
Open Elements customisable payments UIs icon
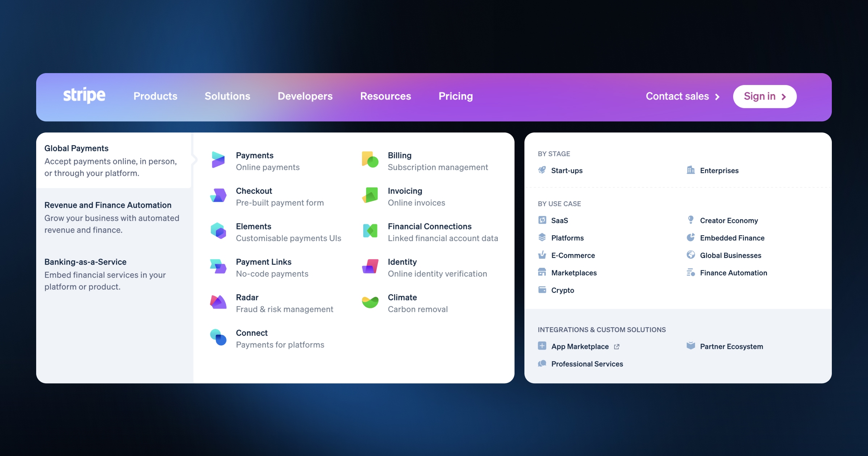(x=218, y=231)
